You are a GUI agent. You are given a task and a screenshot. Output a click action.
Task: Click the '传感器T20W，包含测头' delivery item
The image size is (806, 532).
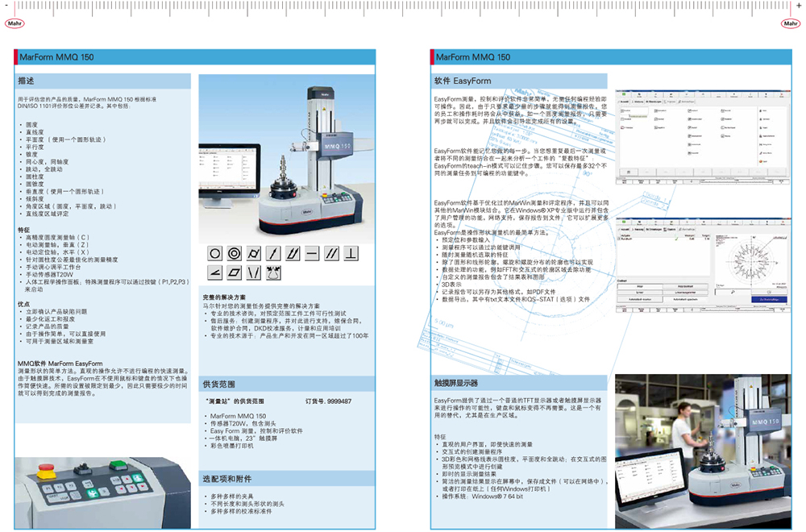243,423
